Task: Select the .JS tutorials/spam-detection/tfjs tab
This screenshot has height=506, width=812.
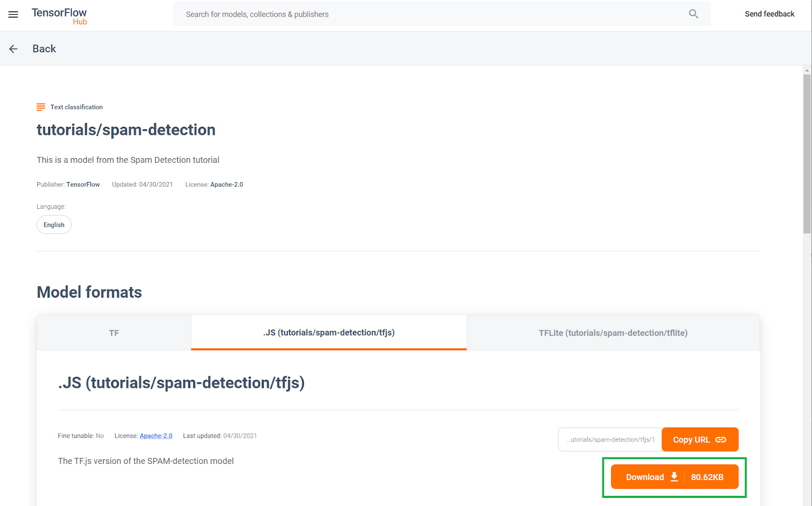Action: [328, 333]
